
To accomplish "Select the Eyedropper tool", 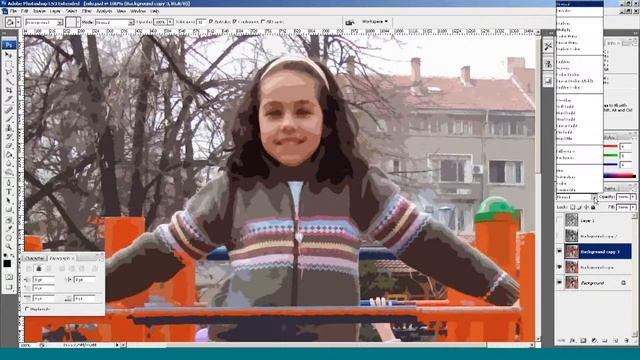I will [x=9, y=229].
